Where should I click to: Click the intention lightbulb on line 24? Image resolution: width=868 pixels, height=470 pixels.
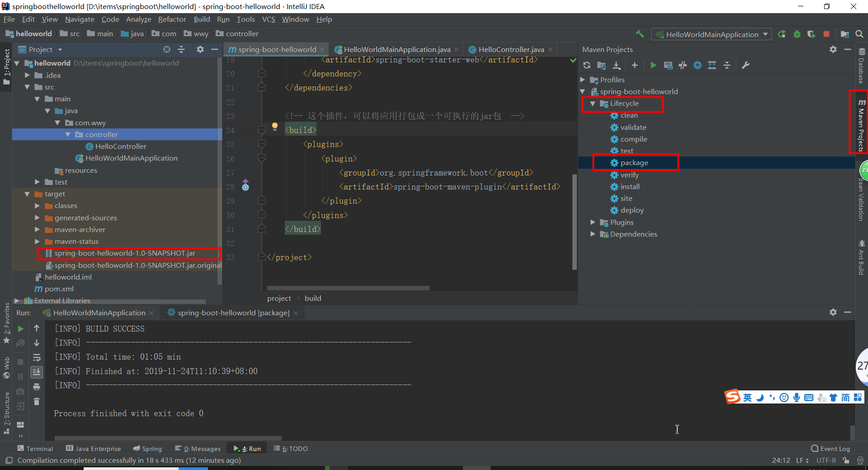coord(275,127)
